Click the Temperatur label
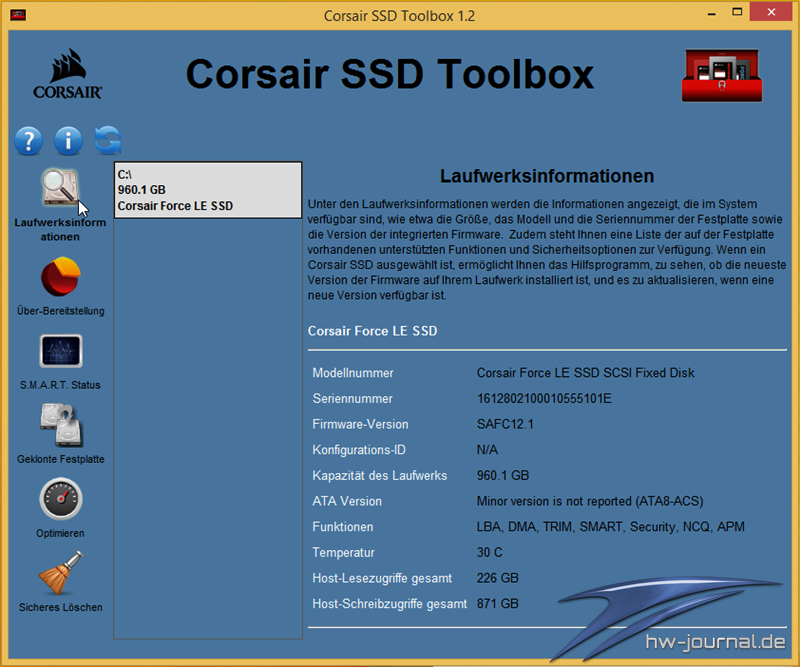Screen dimensions: 800x667 tap(343, 552)
